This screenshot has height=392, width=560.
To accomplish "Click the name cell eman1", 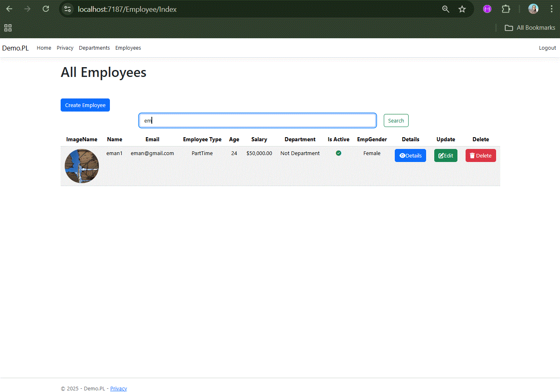I will click(114, 153).
